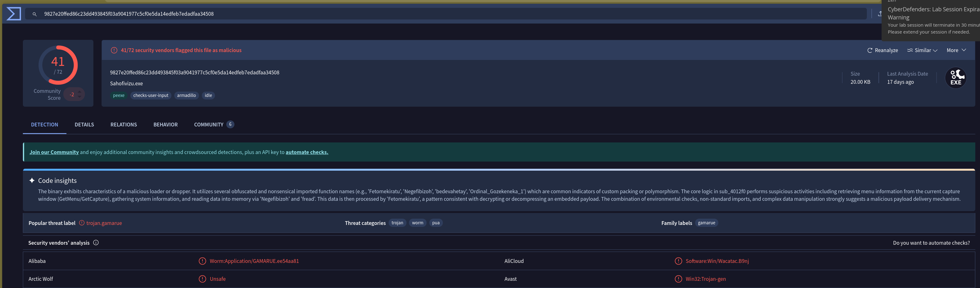Viewport: 980px width, 288px height.
Task: Click the warning icon next to trojan.gamarue
Action: point(81,223)
